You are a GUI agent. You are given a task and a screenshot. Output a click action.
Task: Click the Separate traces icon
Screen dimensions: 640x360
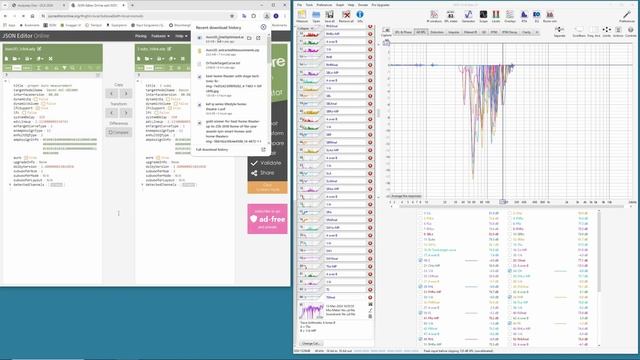coord(560,31)
